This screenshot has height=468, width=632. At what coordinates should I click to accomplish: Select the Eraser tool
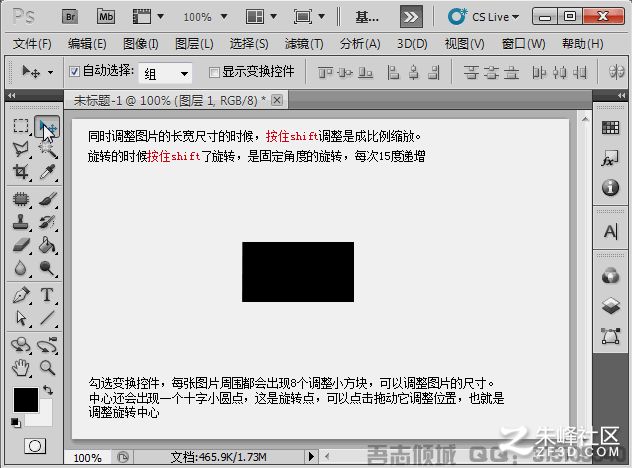click(x=21, y=245)
